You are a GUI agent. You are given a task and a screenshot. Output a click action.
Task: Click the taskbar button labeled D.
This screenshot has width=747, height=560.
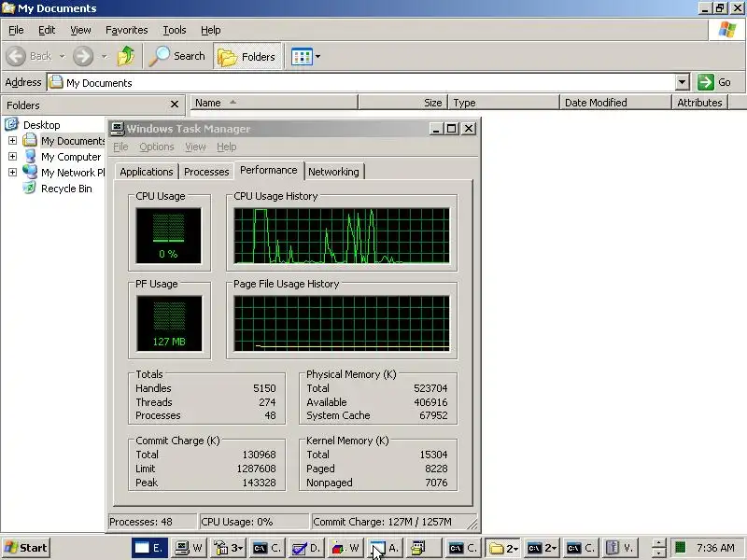306,548
